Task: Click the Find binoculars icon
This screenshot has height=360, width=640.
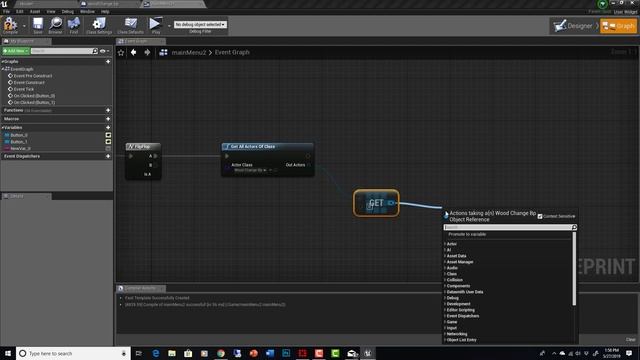Action: [73, 24]
